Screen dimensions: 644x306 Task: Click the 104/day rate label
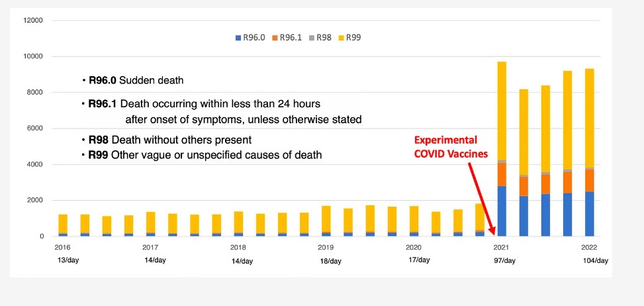tap(595, 261)
